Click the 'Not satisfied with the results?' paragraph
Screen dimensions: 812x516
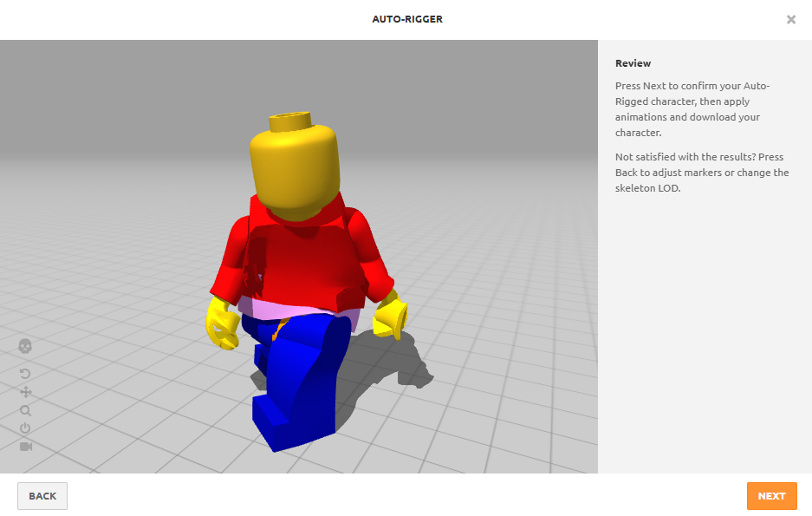[x=702, y=173]
